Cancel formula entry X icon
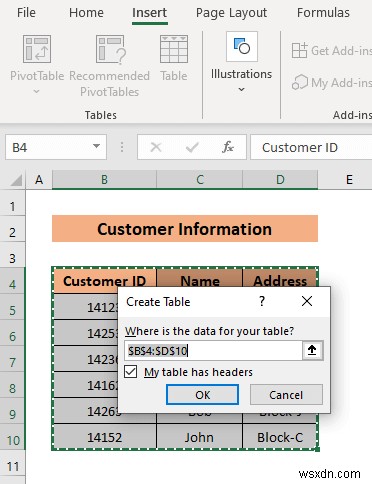The image size is (372, 484). pyautogui.click(x=156, y=147)
